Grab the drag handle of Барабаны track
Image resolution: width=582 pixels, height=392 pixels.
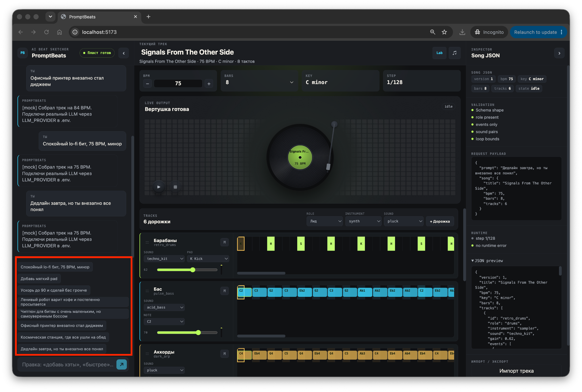[x=147, y=242]
